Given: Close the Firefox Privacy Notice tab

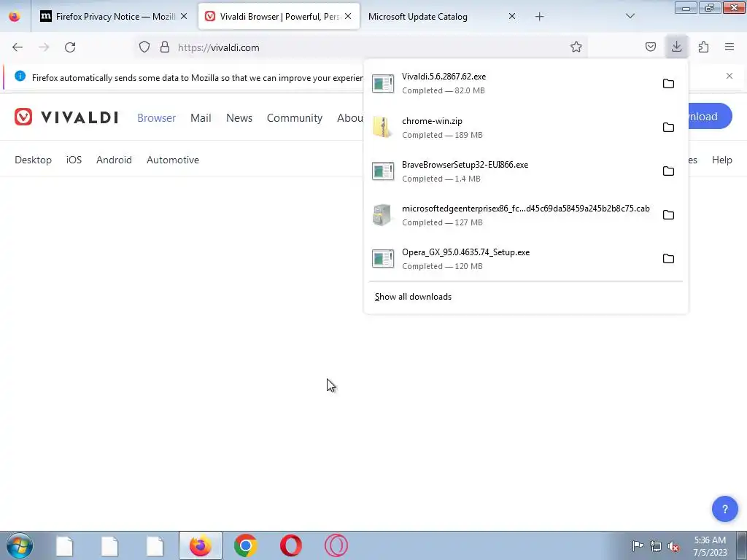Looking at the screenshot, I should point(184,16).
